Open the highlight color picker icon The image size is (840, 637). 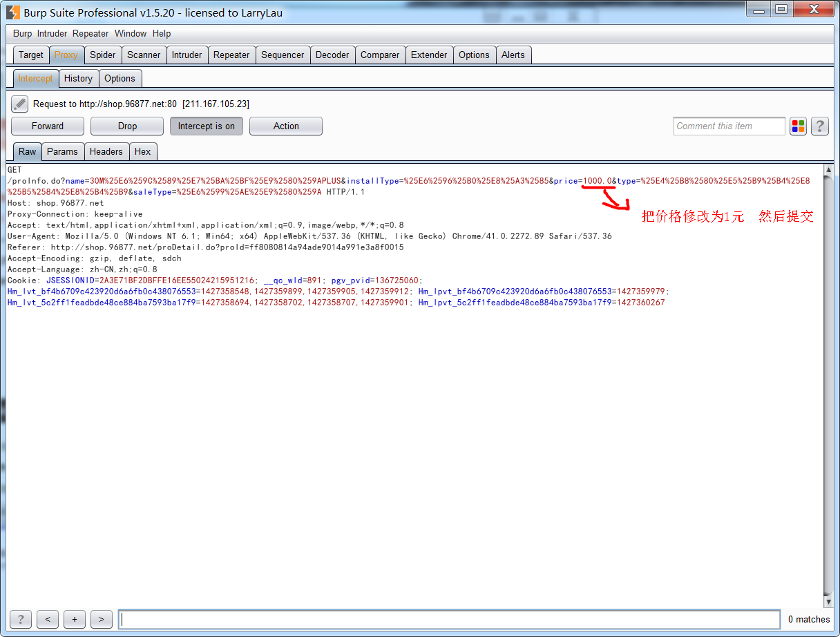798,126
